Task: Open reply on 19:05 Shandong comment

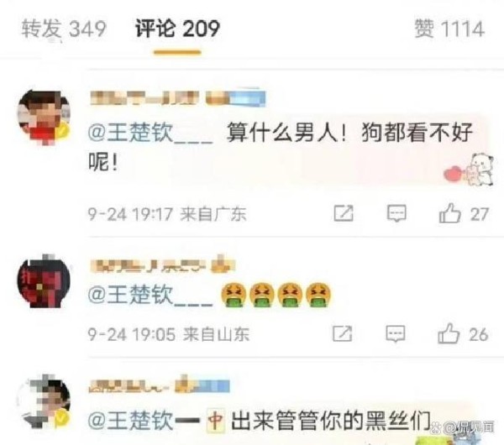Action: click(396, 334)
